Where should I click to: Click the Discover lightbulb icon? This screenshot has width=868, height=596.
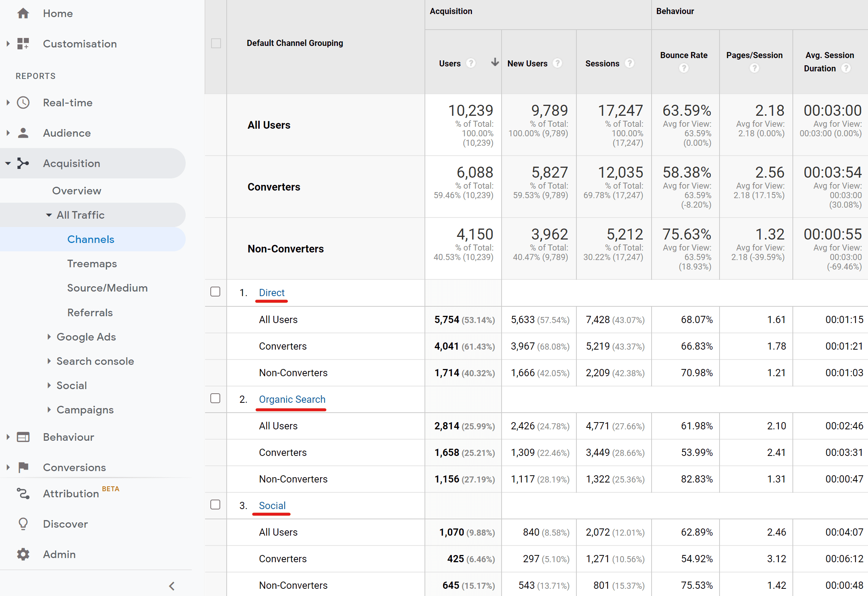pyautogui.click(x=23, y=524)
